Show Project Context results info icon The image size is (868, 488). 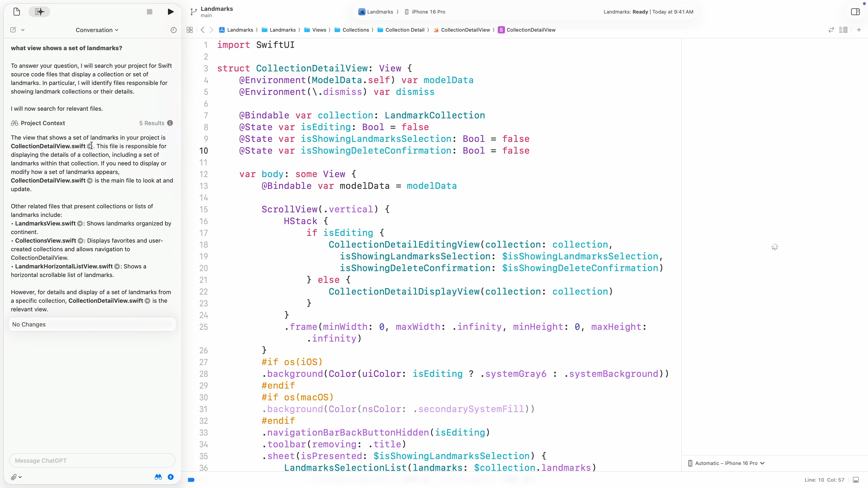170,123
